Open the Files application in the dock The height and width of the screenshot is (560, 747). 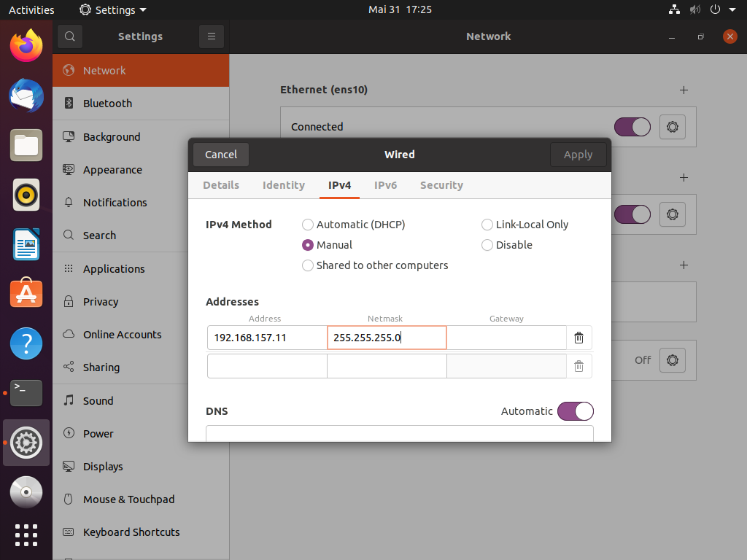pyautogui.click(x=26, y=145)
